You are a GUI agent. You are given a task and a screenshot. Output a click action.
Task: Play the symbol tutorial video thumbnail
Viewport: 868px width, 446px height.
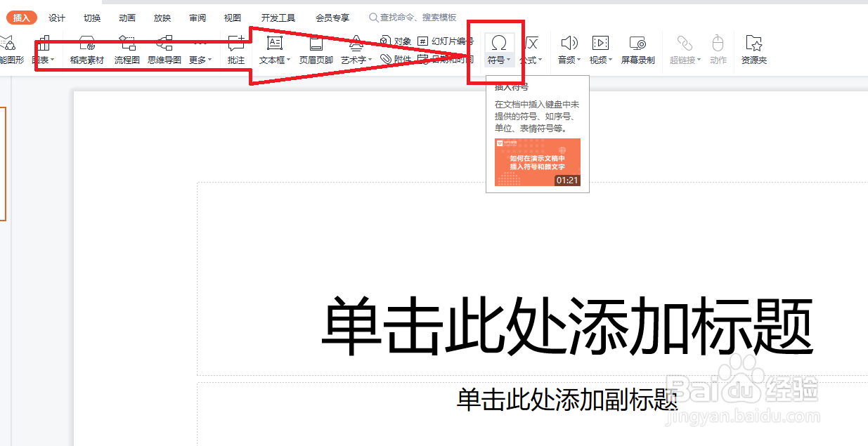coord(537,162)
